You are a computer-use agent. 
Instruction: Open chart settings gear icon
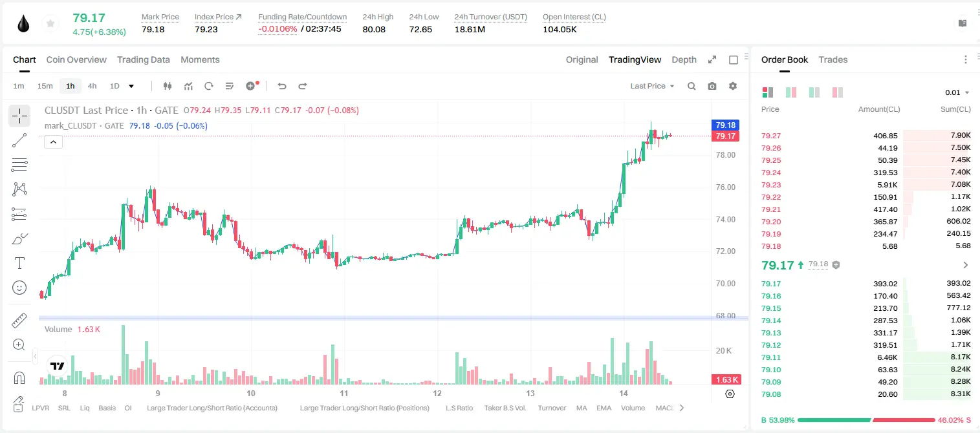coord(733,86)
